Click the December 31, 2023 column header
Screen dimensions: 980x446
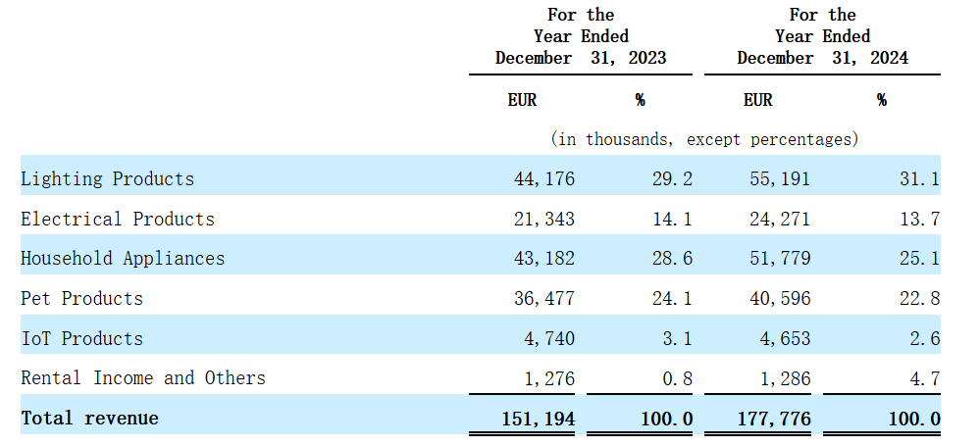tap(581, 36)
